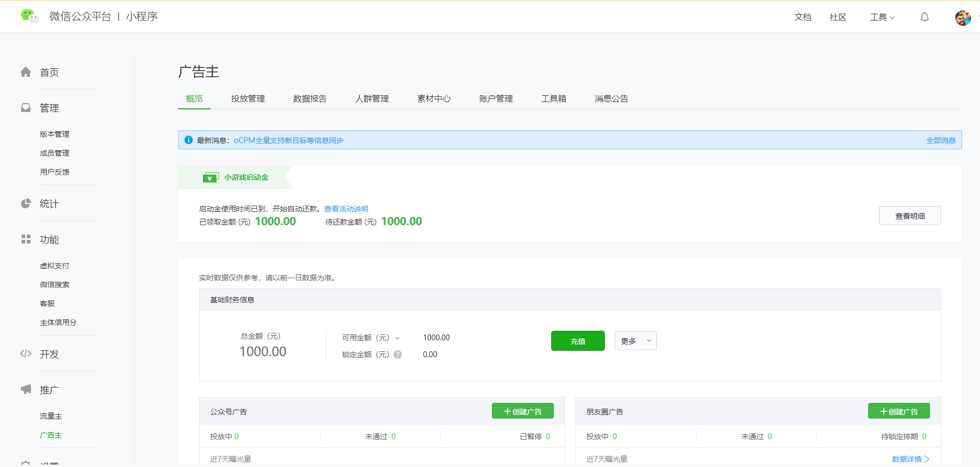Open 虚拟支付 in the sidebar

click(55, 266)
